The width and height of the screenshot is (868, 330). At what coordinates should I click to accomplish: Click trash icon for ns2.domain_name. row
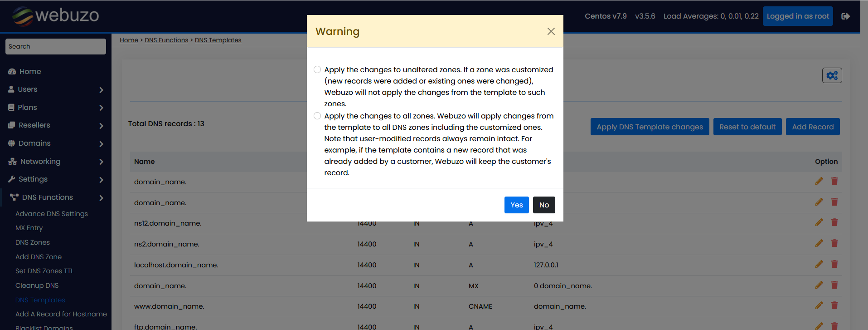point(834,243)
